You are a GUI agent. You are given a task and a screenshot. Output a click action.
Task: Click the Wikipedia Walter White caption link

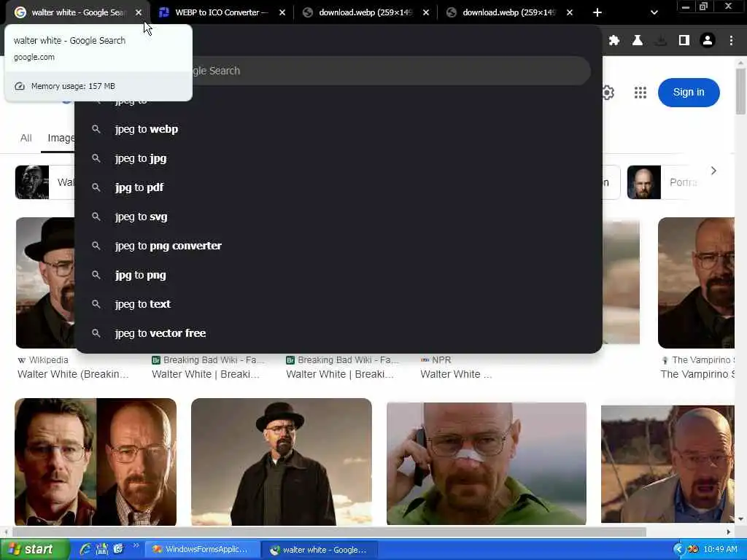click(73, 374)
